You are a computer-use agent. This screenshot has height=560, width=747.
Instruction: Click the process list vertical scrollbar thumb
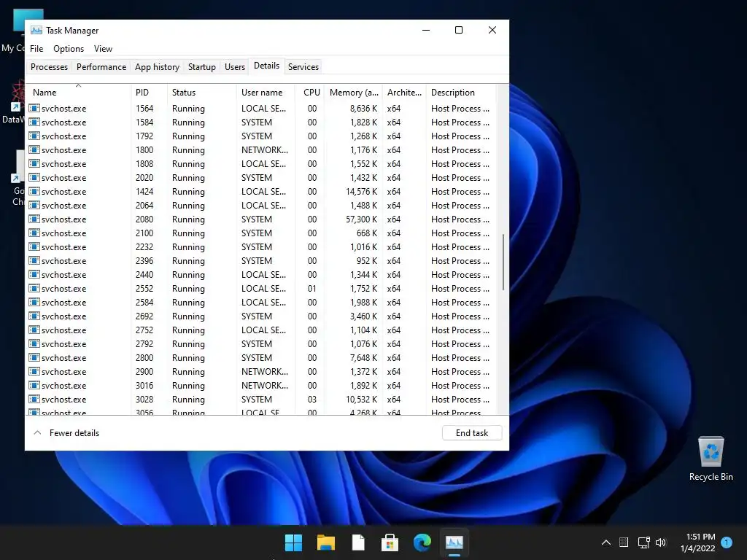[503, 262]
